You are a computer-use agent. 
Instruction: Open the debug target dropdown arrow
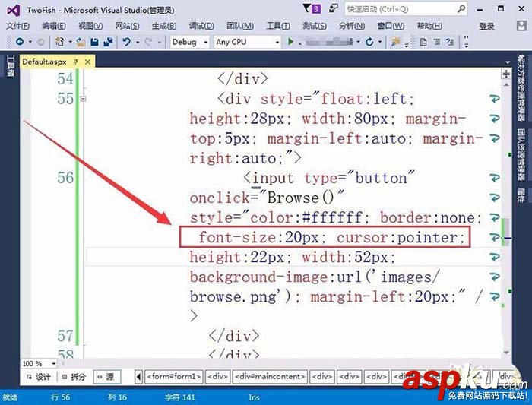(358, 42)
